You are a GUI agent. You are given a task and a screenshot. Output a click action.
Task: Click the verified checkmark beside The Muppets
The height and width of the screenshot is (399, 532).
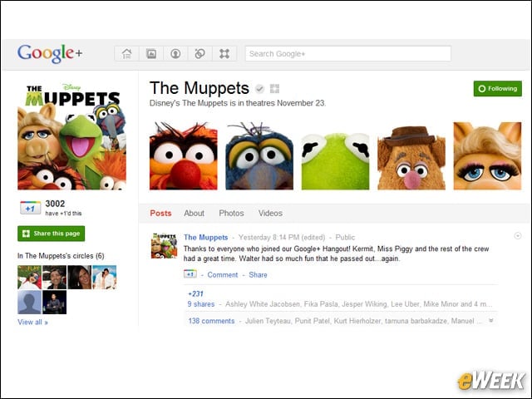click(x=259, y=89)
